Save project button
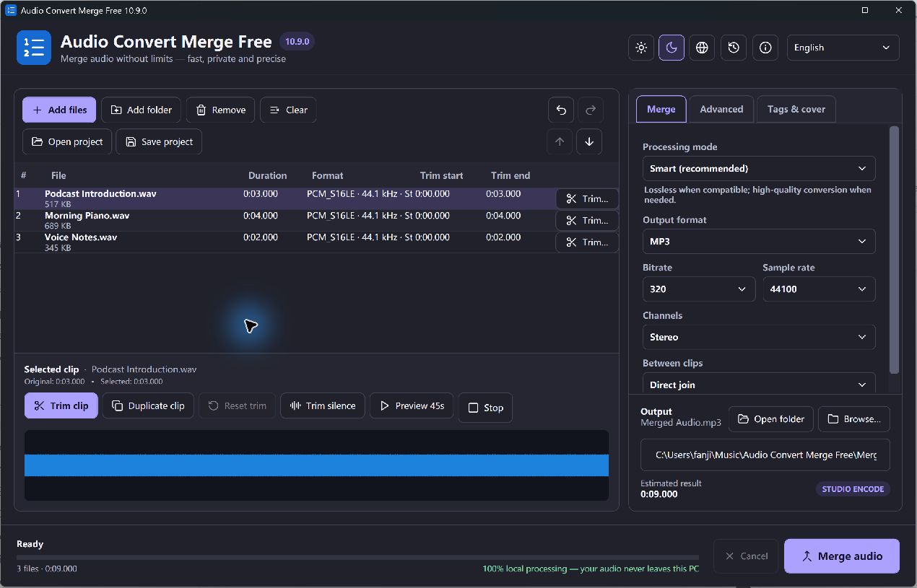This screenshot has height=588, width=917. (x=159, y=141)
